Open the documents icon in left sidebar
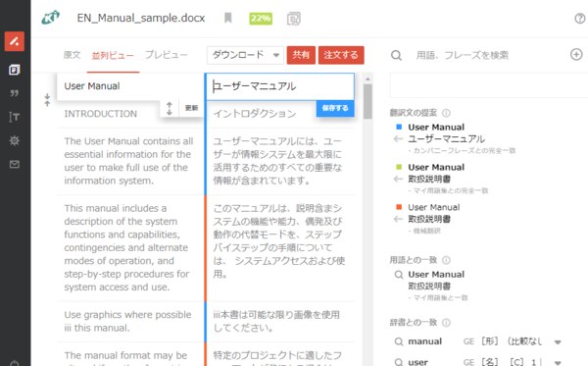 [x=15, y=70]
